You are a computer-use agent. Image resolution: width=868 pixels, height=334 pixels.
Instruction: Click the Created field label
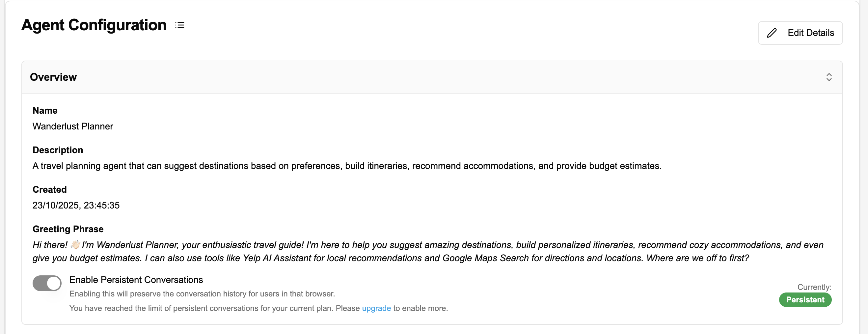(x=49, y=189)
